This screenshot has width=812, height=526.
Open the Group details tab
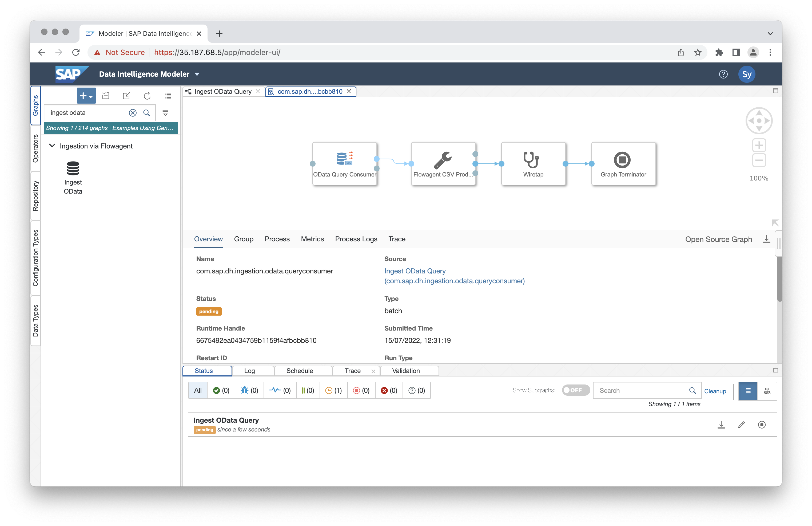pyautogui.click(x=244, y=239)
